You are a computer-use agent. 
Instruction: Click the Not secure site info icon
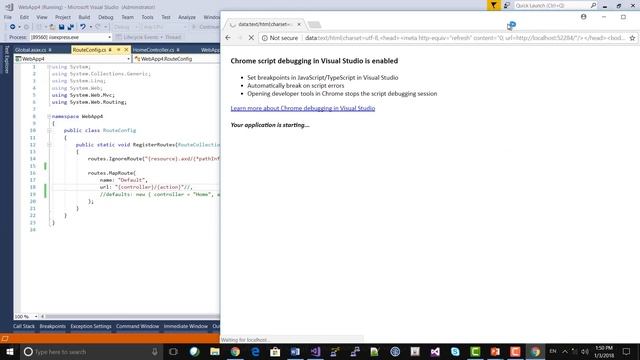(x=264, y=38)
